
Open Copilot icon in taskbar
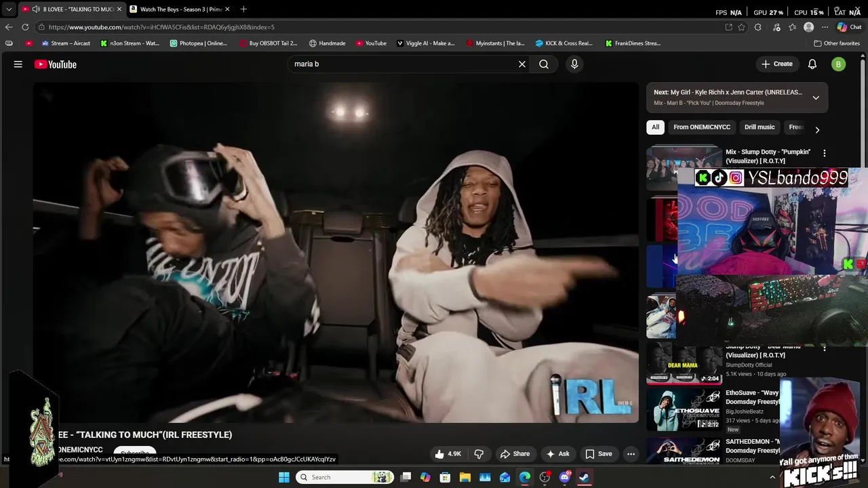[425, 477]
